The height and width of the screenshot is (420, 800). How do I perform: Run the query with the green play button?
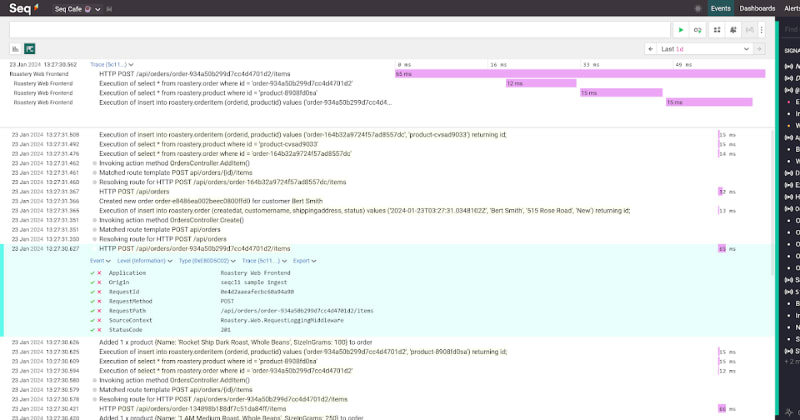click(x=682, y=31)
